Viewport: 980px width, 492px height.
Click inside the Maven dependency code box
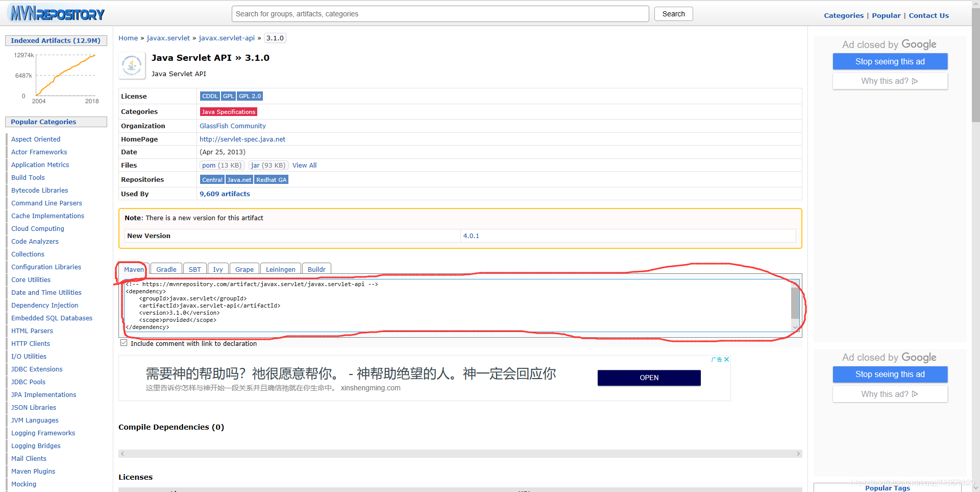coord(458,306)
